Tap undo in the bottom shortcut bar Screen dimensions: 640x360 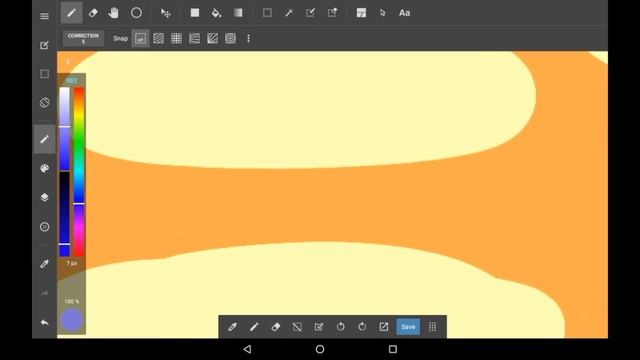(340, 327)
